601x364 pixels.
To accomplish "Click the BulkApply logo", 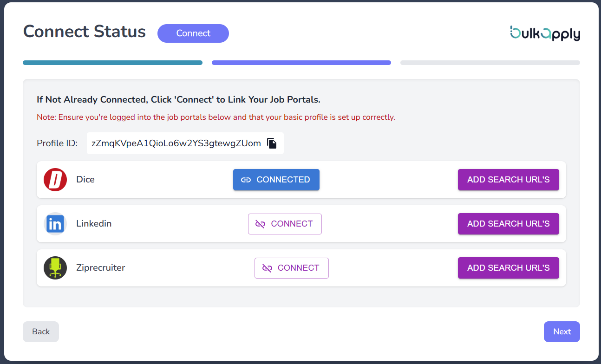I will pos(545,33).
